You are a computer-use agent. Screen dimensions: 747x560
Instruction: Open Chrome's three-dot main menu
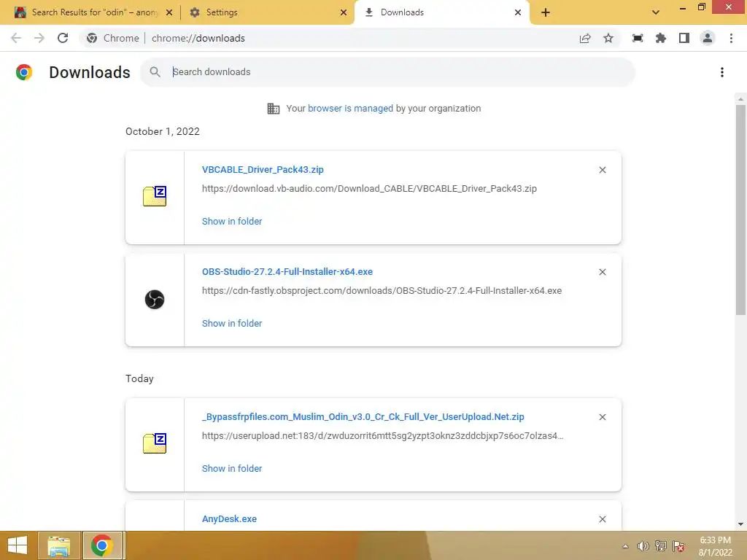(731, 38)
